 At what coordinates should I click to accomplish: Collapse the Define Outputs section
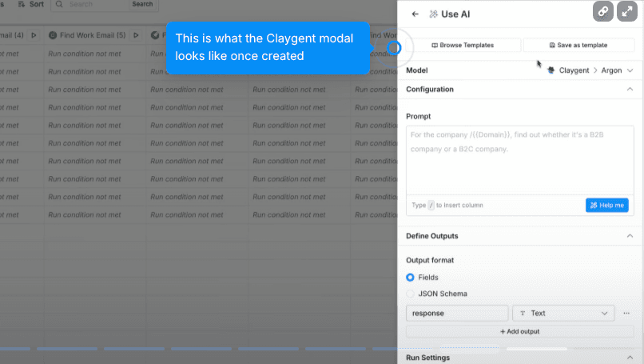(x=630, y=236)
